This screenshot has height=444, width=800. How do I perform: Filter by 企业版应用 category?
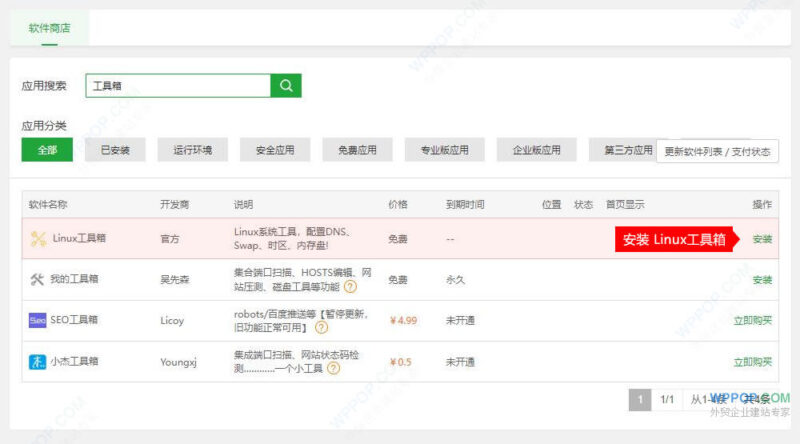pyautogui.click(x=536, y=150)
